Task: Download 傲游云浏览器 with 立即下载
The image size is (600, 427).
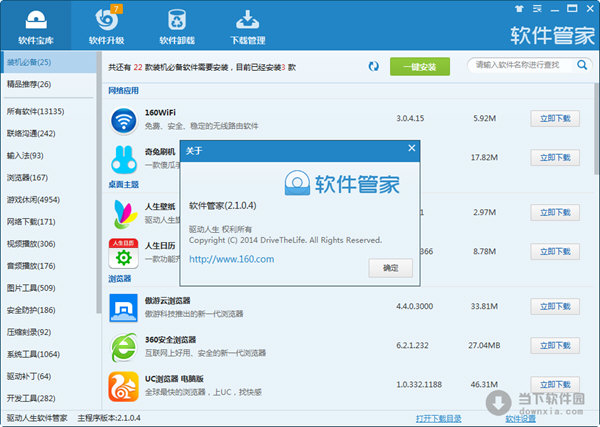Action: [555, 306]
